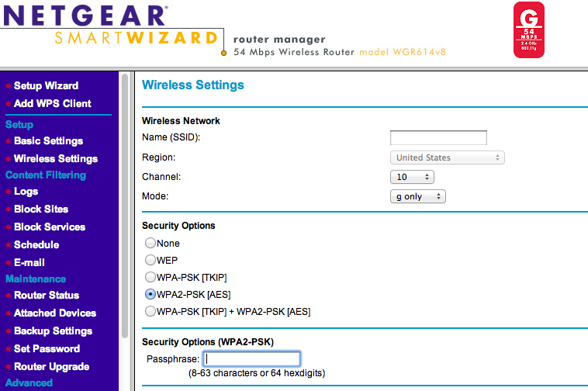
Task: Select the None security option
Action: pyautogui.click(x=150, y=243)
